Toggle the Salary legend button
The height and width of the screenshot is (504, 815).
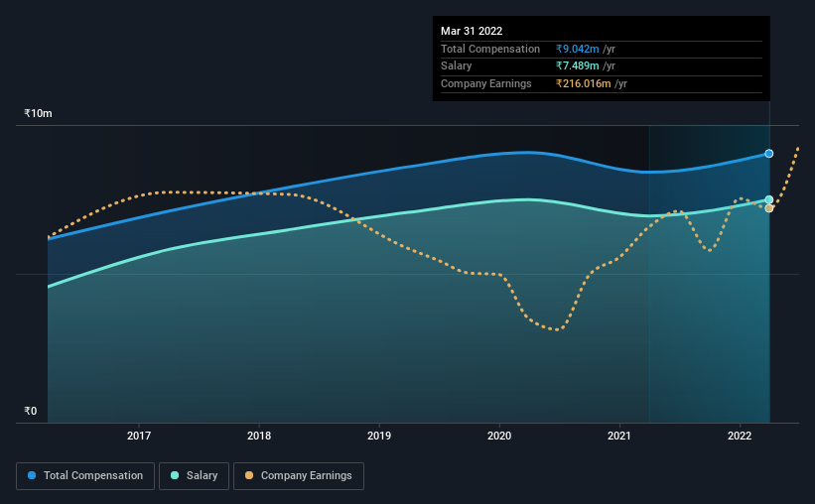tap(194, 476)
